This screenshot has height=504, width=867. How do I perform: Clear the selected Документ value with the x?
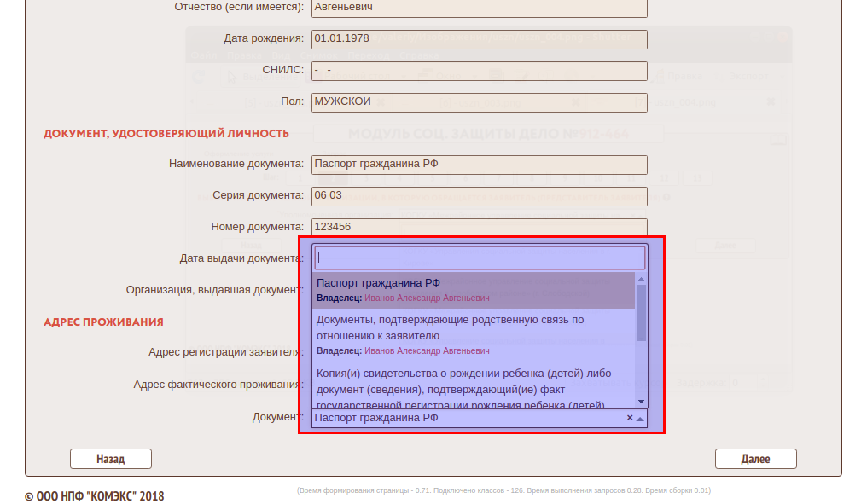coord(630,418)
